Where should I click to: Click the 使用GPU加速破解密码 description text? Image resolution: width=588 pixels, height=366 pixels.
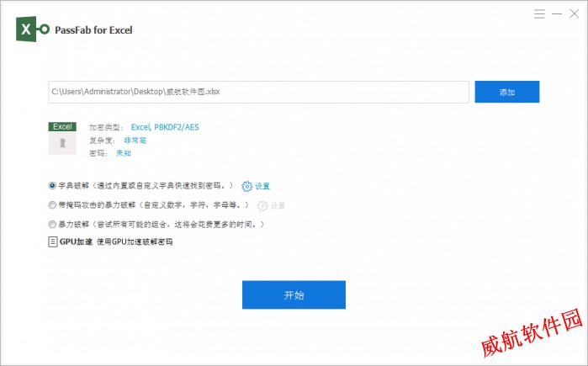(135, 241)
